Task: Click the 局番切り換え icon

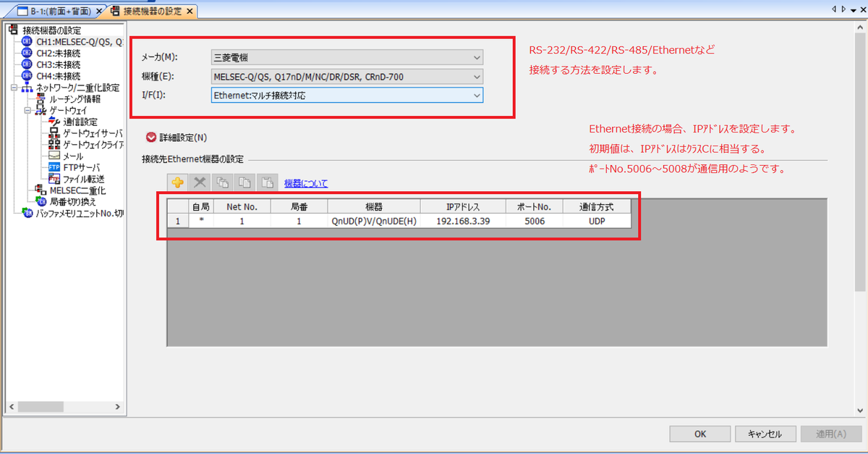Action: (41, 202)
